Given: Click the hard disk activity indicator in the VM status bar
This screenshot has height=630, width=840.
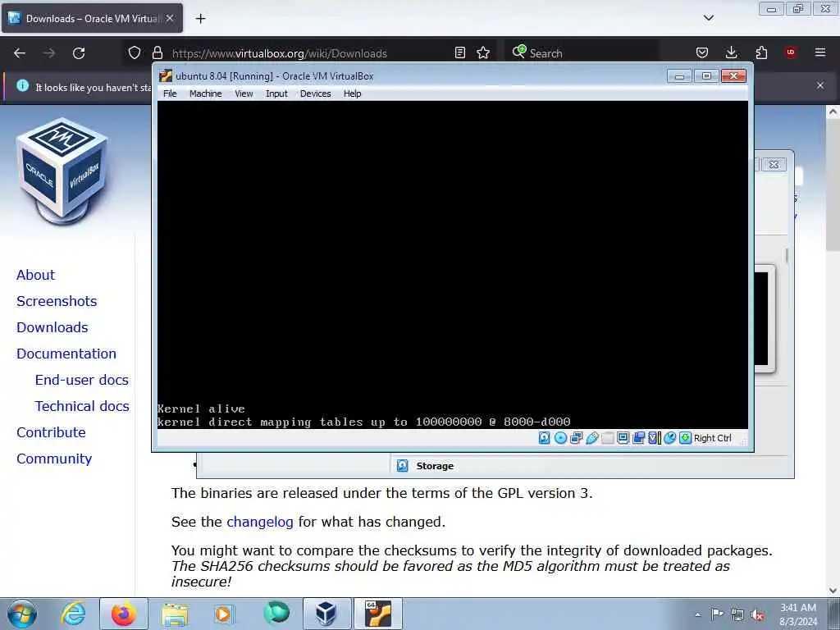Looking at the screenshot, I should 545,438.
